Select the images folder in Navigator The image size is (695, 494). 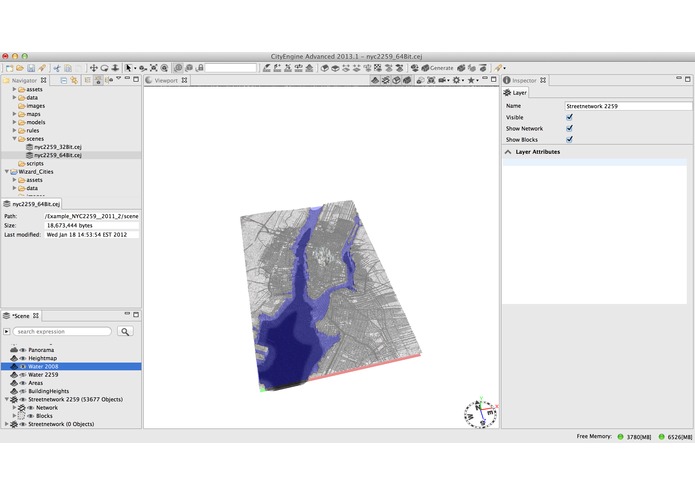[31, 106]
